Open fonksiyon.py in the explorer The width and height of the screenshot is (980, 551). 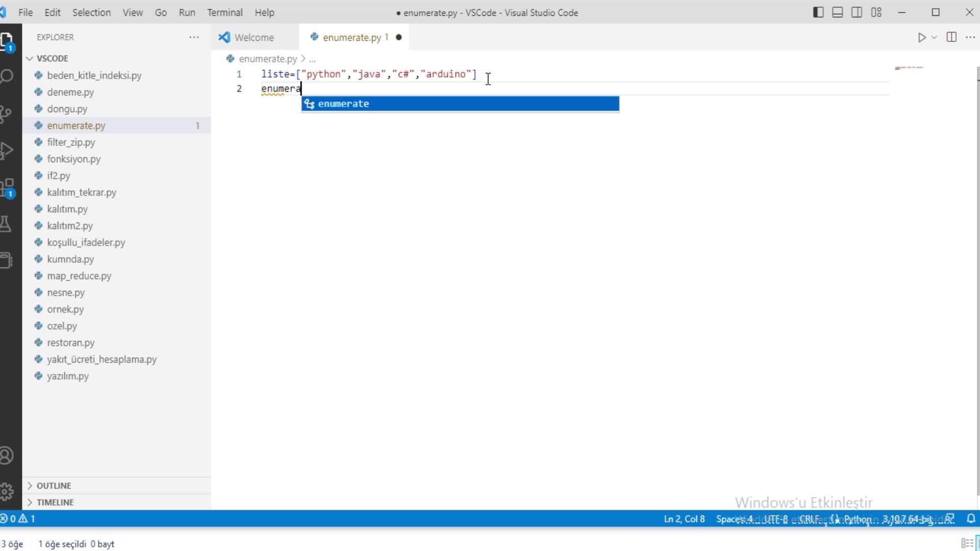coord(74,159)
